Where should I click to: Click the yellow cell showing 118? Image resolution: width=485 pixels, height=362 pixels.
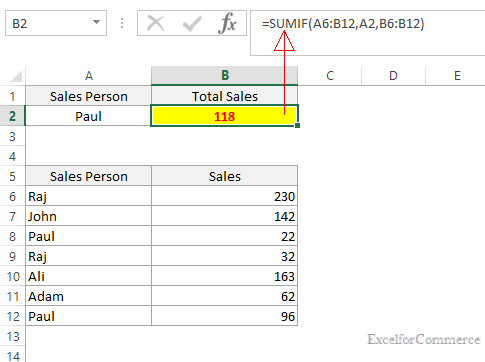coord(224,116)
